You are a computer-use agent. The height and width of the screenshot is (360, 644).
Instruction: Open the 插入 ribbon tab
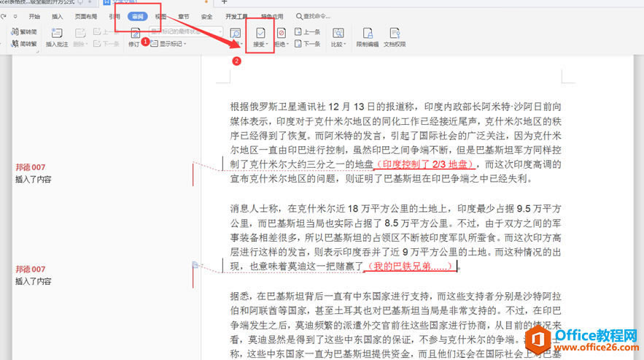[x=57, y=17]
